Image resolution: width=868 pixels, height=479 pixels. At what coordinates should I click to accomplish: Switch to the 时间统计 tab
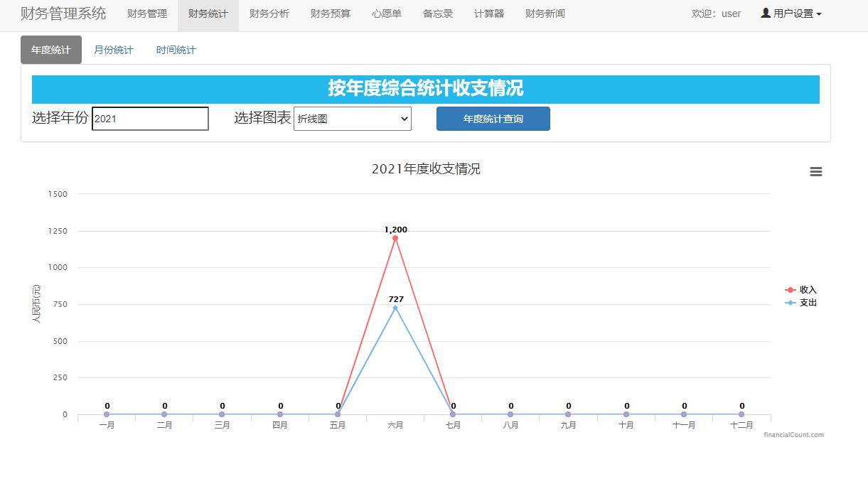[175, 49]
